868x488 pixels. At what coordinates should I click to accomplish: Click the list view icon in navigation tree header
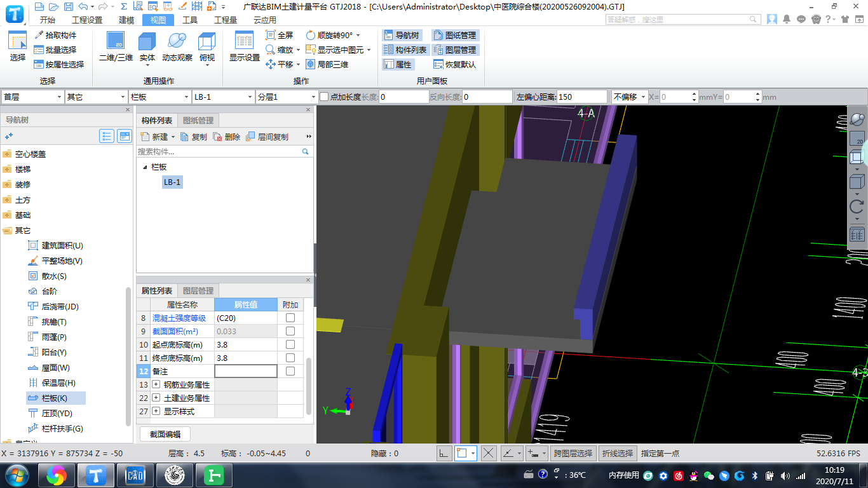(x=107, y=136)
